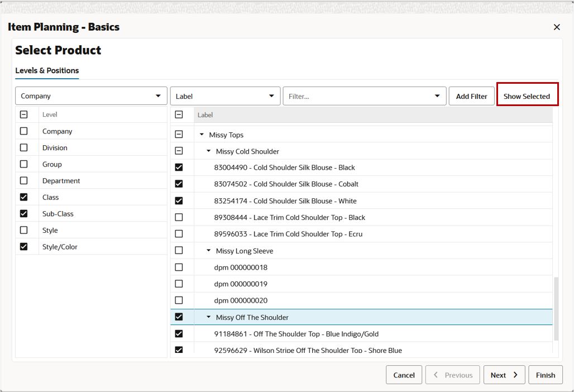
Task: Check the Lace Trim Cold Shoulder Top Black item
Action: pos(179,217)
